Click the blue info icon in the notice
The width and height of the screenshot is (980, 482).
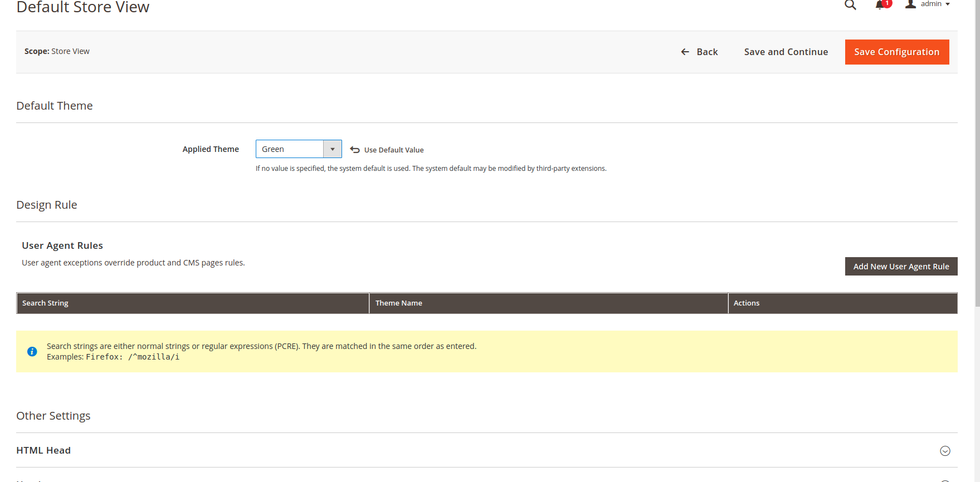click(32, 352)
